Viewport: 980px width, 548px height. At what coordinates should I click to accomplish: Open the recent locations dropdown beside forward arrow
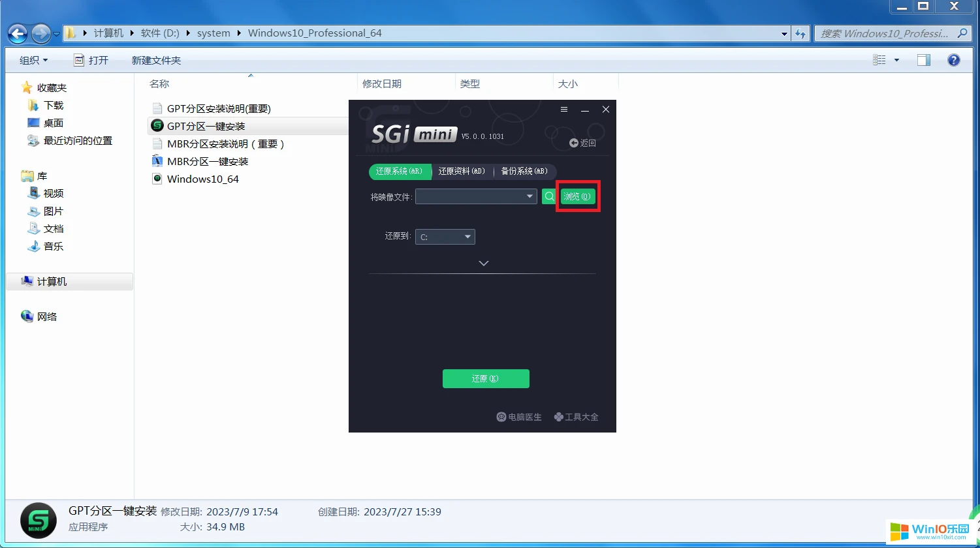pyautogui.click(x=57, y=33)
